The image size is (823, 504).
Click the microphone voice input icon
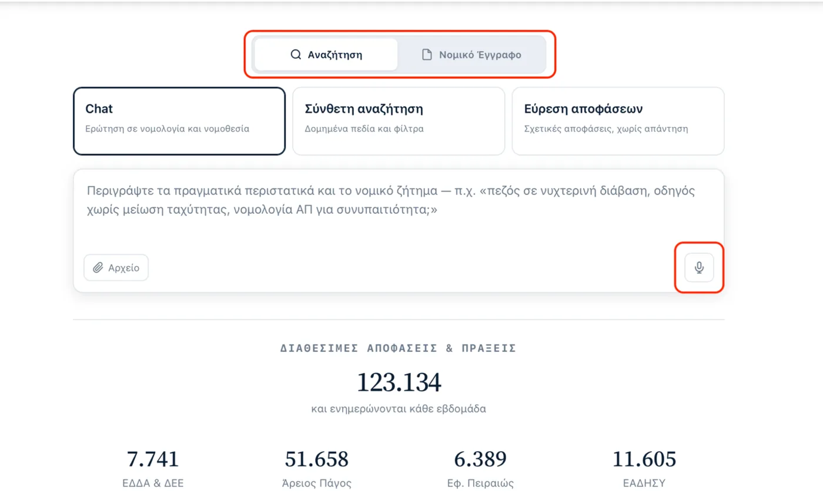point(699,268)
